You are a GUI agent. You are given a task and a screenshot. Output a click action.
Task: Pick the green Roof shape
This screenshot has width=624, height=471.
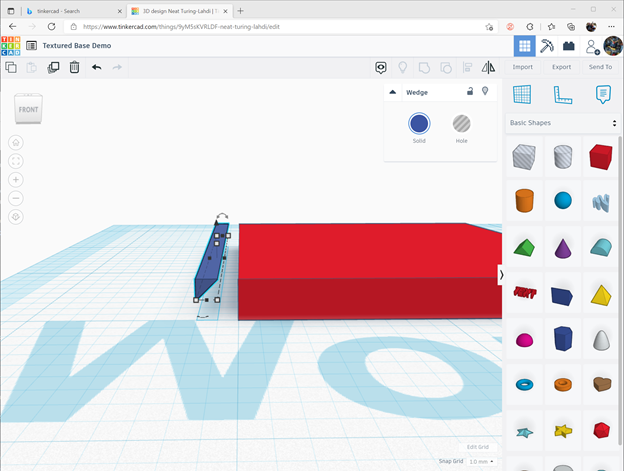(x=524, y=247)
